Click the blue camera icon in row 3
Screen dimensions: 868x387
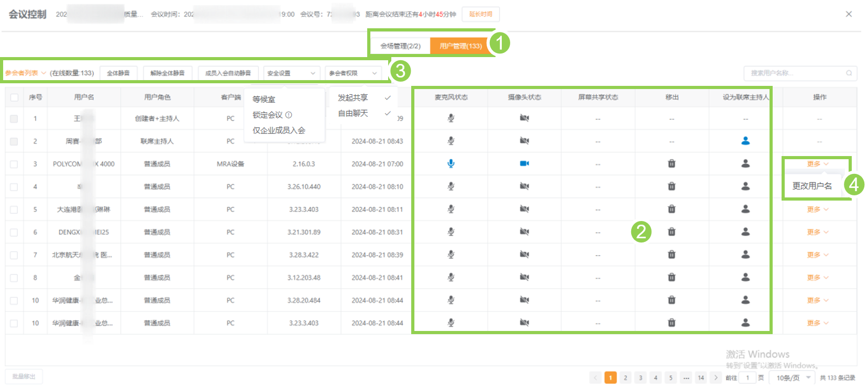pos(524,163)
